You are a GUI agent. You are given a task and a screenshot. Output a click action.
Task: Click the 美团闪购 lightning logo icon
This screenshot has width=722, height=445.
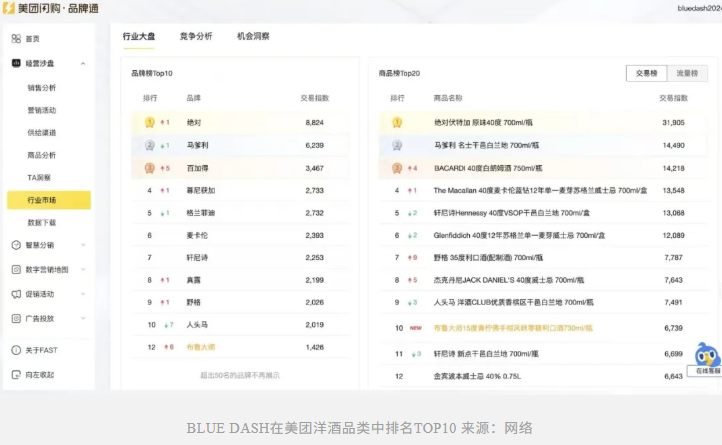pos(8,8)
